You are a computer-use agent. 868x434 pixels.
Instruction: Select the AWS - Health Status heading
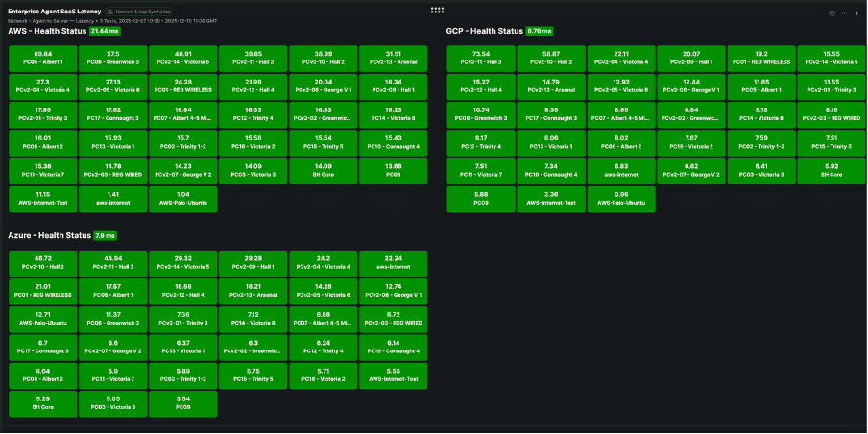47,31
